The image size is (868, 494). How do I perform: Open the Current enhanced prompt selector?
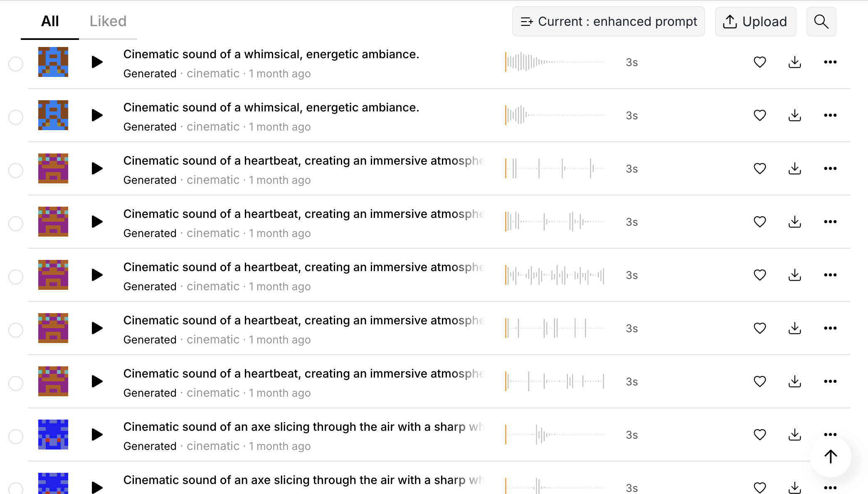click(x=608, y=21)
